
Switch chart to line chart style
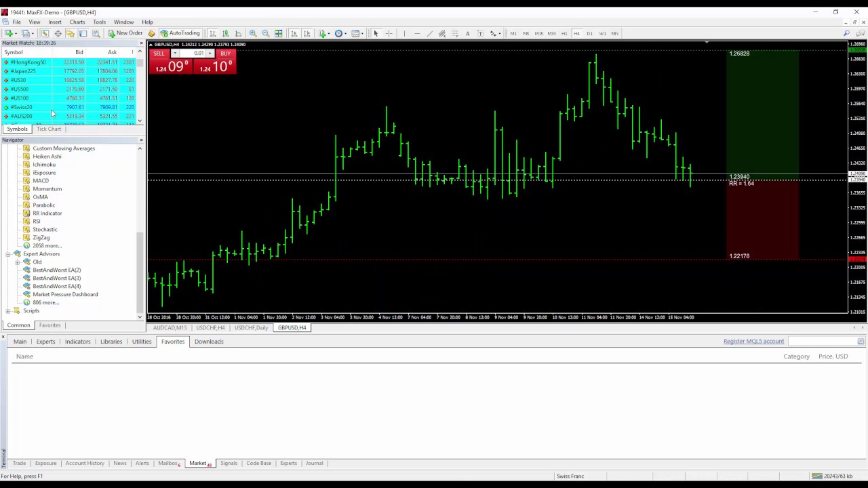coord(238,33)
